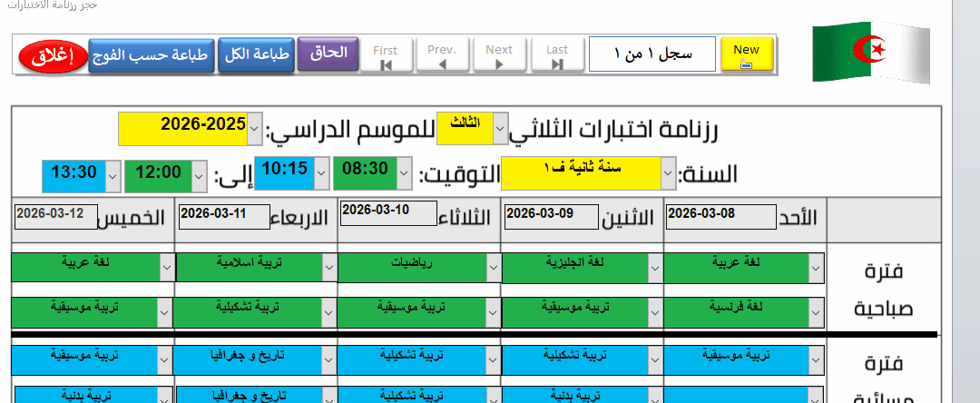
Task: Expand Monday morning لغة انجليزية dropdown
Action: pyautogui.click(x=656, y=266)
